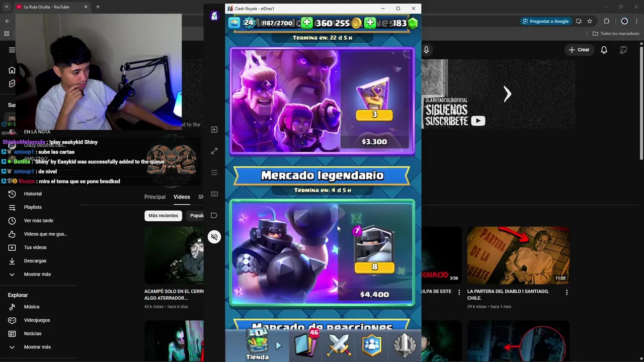Image resolution: width=644 pixels, height=362 pixels.
Task: Open the Chrome apps grid icon
Action: coord(7,34)
